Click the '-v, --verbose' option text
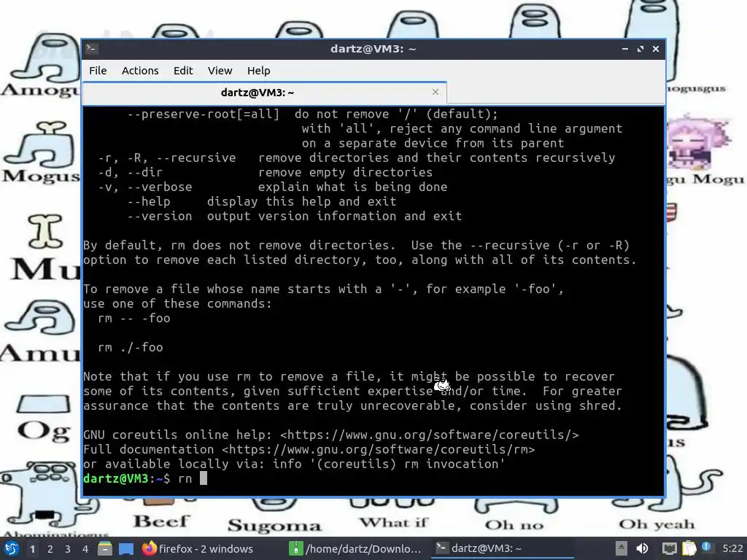The width and height of the screenshot is (747, 560). tap(145, 187)
